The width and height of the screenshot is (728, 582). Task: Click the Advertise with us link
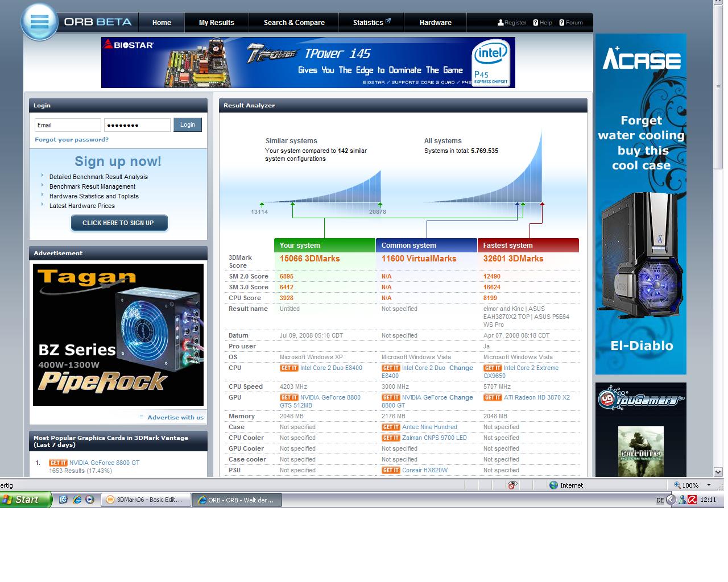pos(175,417)
